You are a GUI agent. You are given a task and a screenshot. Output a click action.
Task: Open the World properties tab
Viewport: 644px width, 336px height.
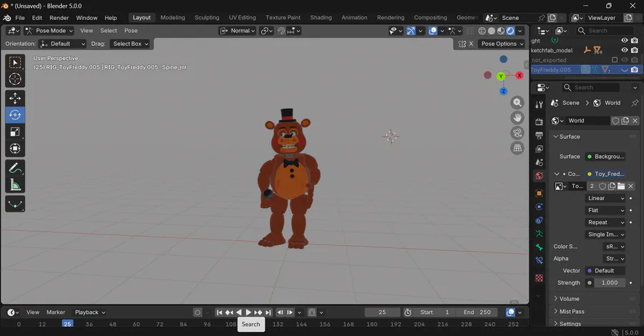click(x=540, y=176)
